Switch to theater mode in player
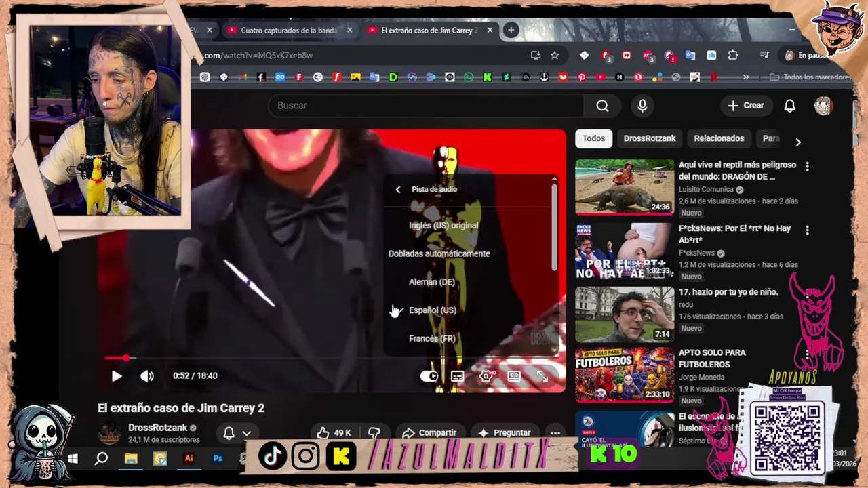The width and height of the screenshot is (868, 488). tap(514, 376)
